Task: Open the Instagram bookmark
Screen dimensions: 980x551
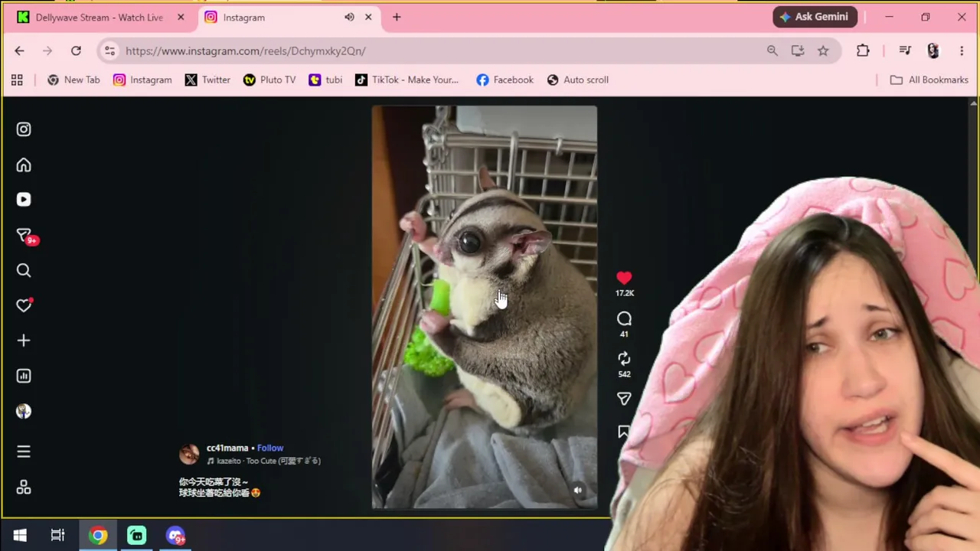Action: coord(142,80)
